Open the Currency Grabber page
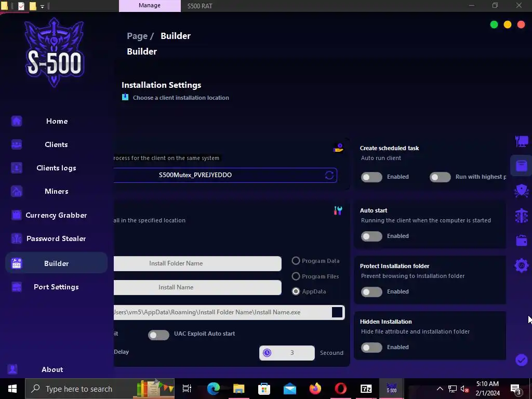The height and width of the screenshot is (399, 532). pyautogui.click(x=56, y=215)
